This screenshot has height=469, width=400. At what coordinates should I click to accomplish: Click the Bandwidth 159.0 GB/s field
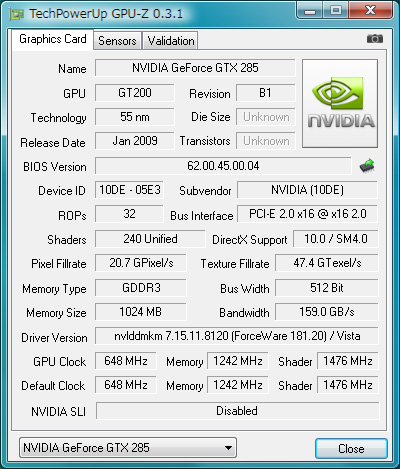pyautogui.click(x=327, y=312)
